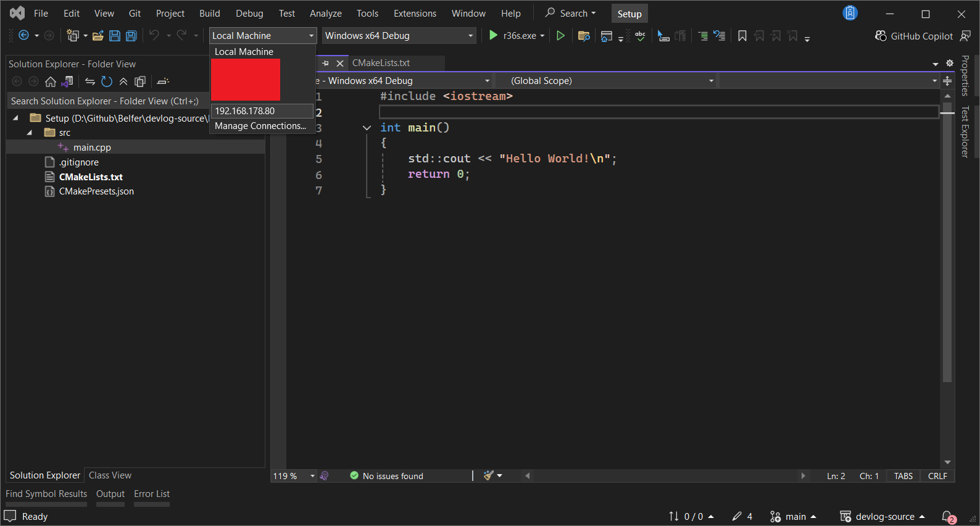The height and width of the screenshot is (526, 980).
Task: Open the Debug menu
Action: coord(249,13)
